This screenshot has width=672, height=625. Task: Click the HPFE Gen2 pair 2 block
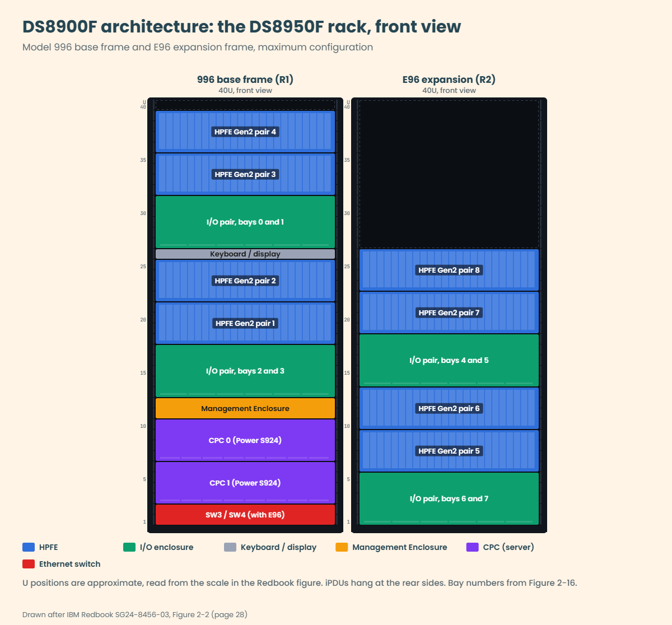(x=245, y=281)
